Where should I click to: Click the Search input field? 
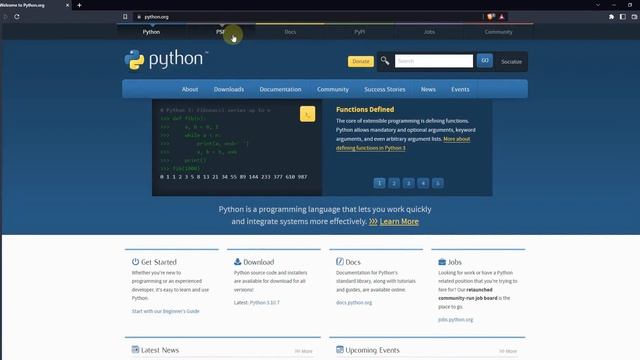[x=434, y=61]
